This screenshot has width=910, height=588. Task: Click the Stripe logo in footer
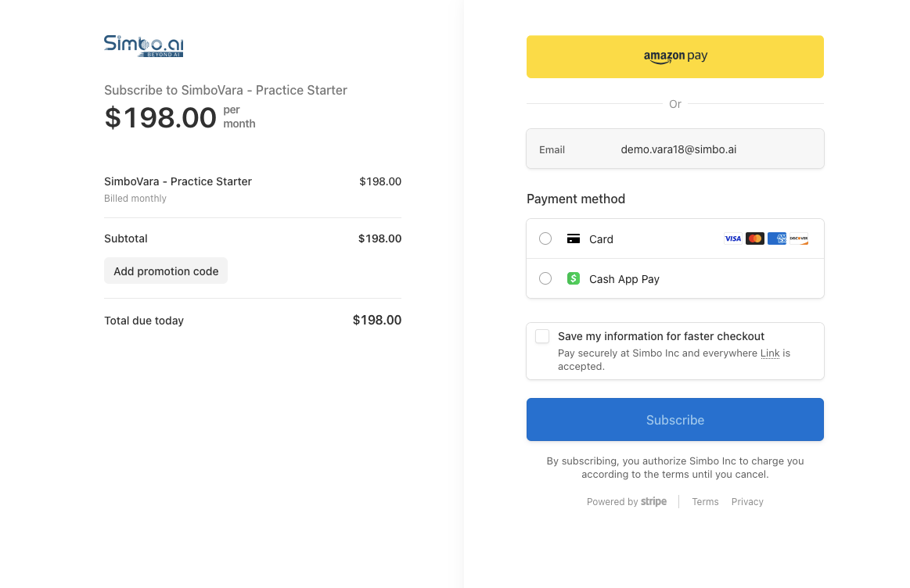pos(653,502)
